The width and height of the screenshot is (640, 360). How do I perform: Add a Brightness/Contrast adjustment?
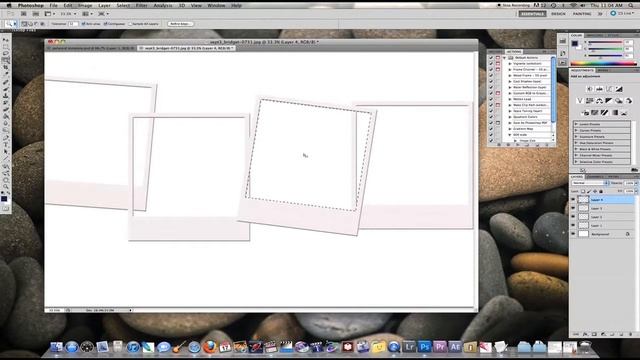click(x=589, y=89)
